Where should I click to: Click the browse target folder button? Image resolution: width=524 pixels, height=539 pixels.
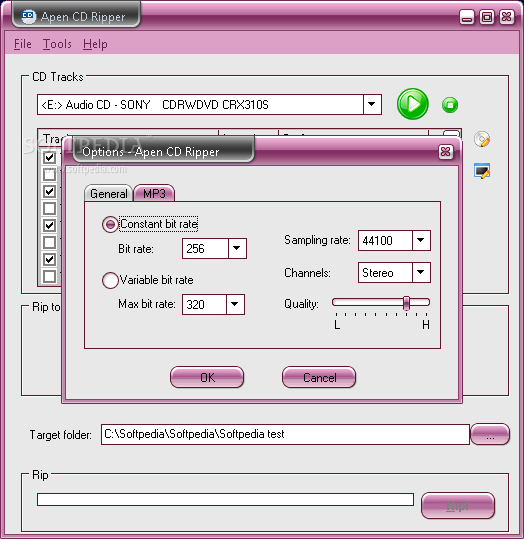point(490,434)
